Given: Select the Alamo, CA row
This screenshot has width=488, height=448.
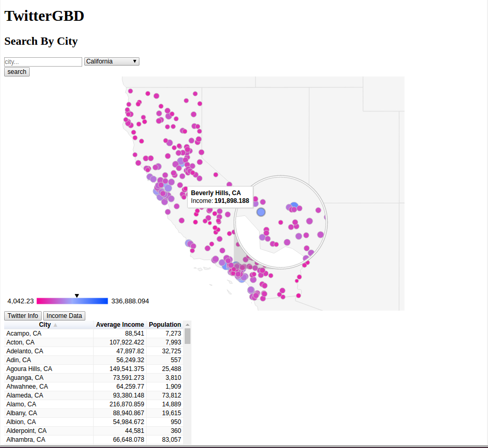Looking at the screenshot, I should [93, 404].
